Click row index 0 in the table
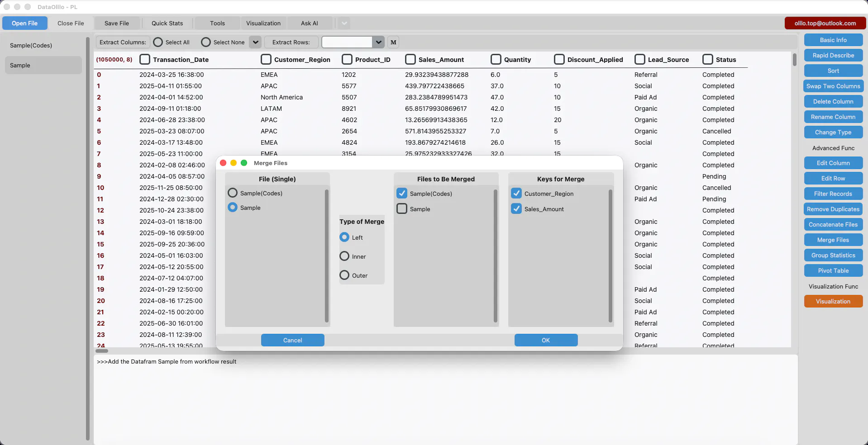 click(99, 75)
